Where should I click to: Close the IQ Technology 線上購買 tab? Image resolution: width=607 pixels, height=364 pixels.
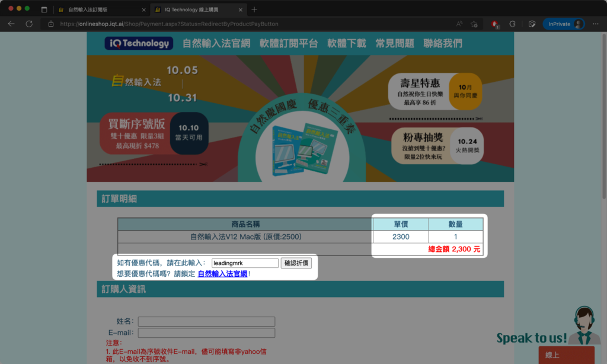pyautogui.click(x=241, y=9)
